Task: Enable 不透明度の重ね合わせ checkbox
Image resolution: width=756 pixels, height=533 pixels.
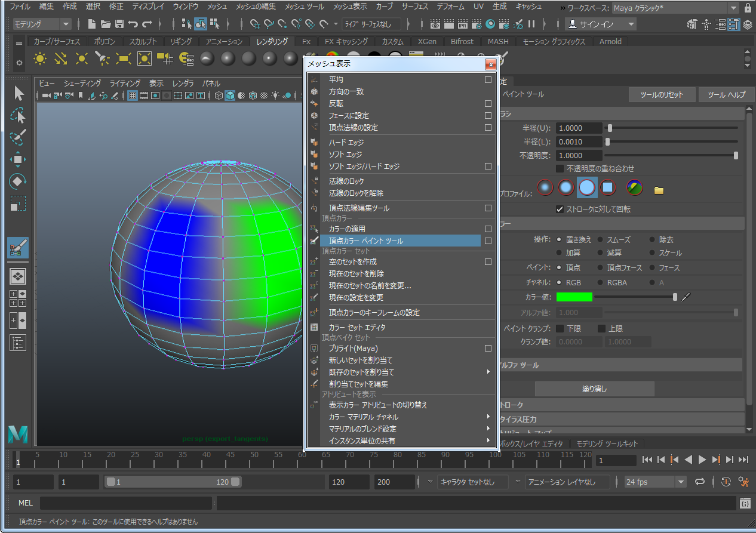Action: pyautogui.click(x=560, y=169)
